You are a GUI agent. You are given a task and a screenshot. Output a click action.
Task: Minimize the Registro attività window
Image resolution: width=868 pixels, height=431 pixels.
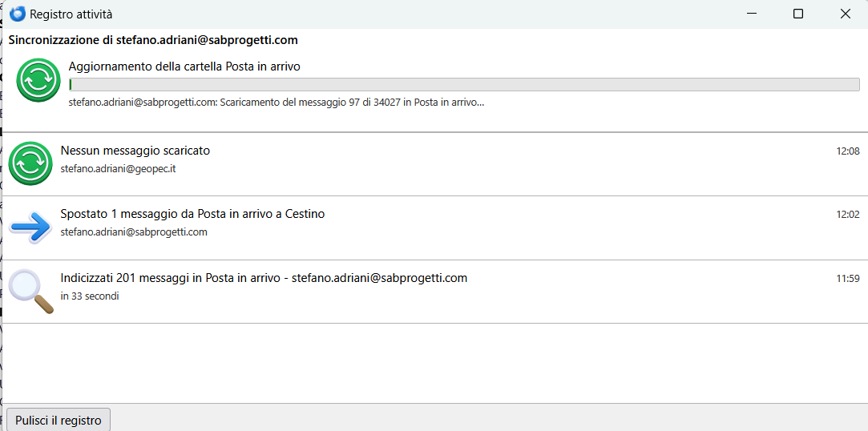click(751, 14)
